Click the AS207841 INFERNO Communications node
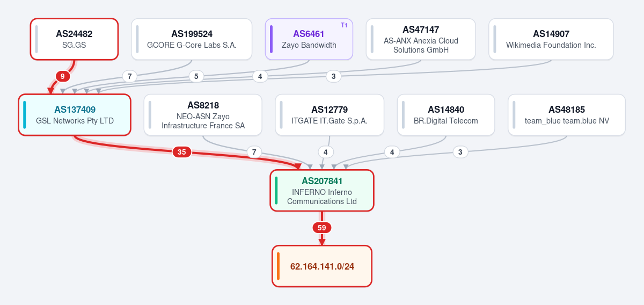Image resolution: width=644 pixels, height=305 pixels. click(x=322, y=191)
